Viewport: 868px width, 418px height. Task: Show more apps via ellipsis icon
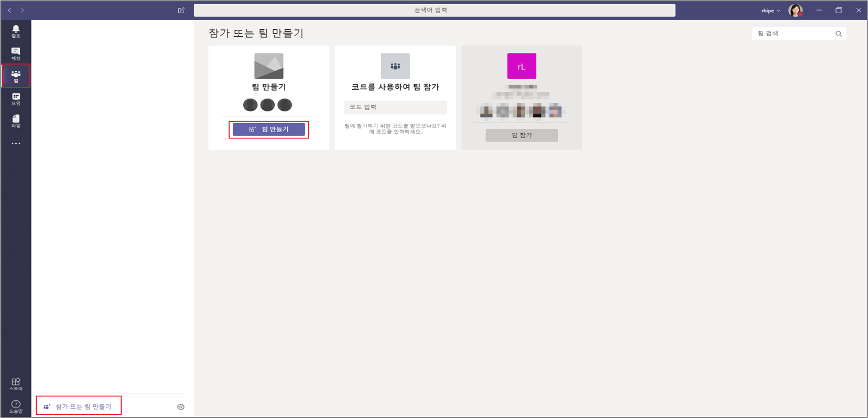tap(16, 143)
